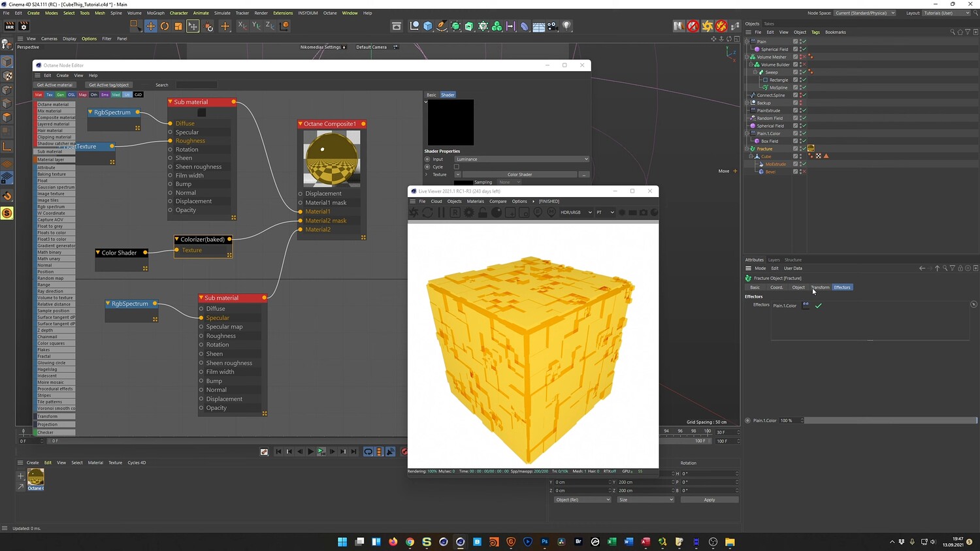
Task: Open the Camera object icon in toolbar
Action: (x=553, y=26)
